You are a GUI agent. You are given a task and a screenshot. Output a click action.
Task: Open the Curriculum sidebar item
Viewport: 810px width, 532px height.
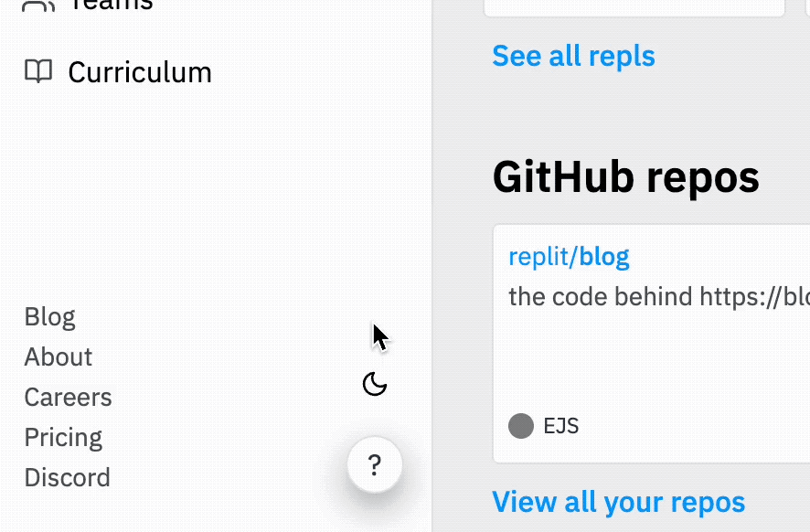tap(139, 72)
